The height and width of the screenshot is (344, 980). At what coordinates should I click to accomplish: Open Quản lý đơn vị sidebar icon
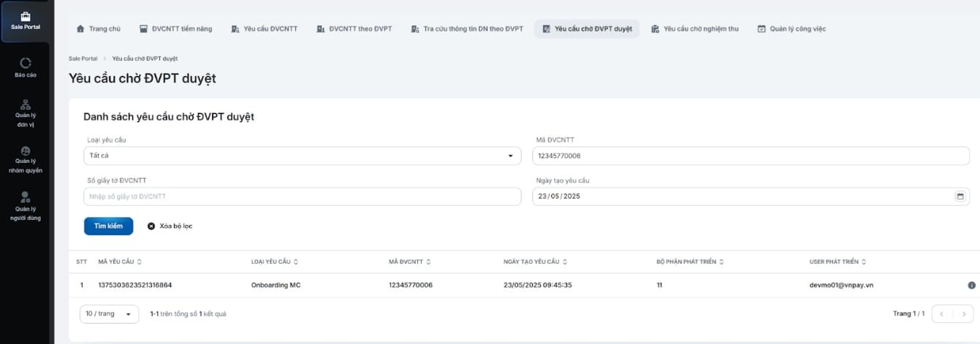26,112
